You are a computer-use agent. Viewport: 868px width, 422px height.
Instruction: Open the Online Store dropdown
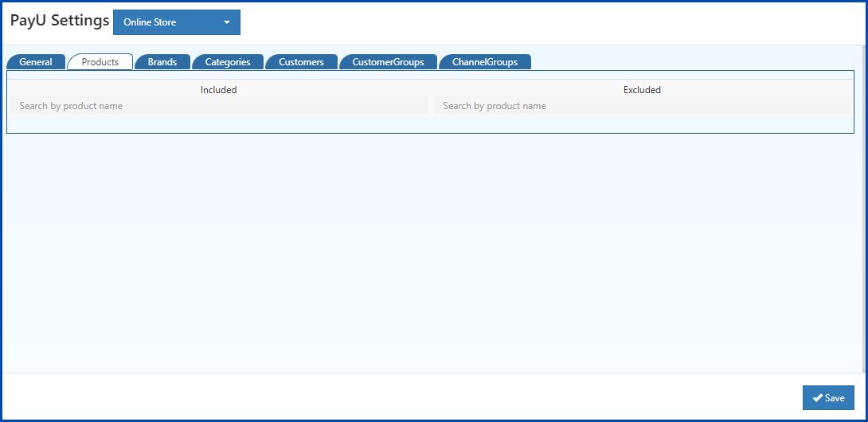pyautogui.click(x=177, y=22)
